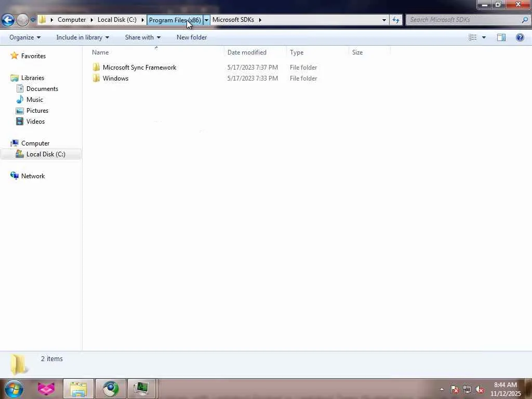Screen dimensions: 532x399
Task: Click the search magnifier icon
Action: [525, 20]
